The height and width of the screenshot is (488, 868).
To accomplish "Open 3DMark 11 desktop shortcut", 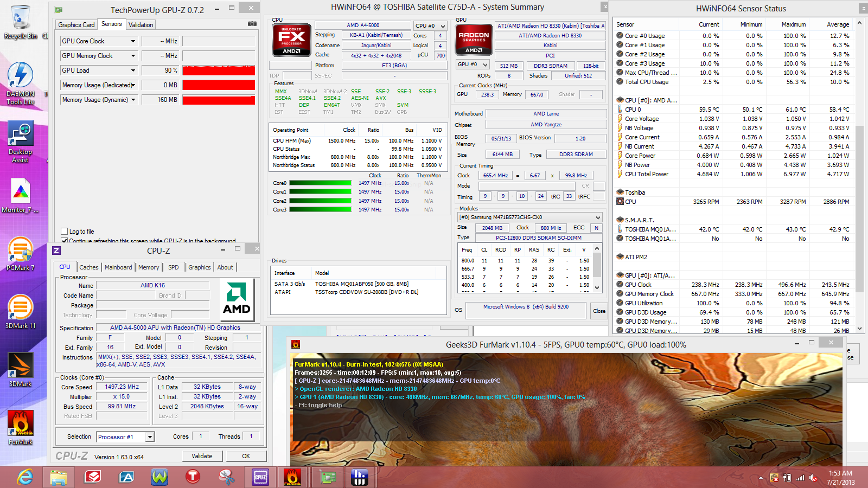I will 20,312.
